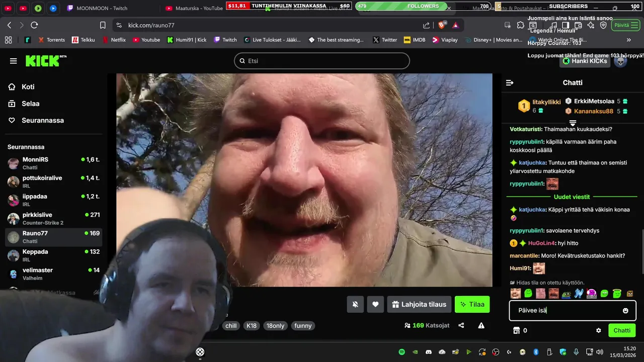Click the chat message input box
This screenshot has width=644, height=362.
[x=573, y=311]
